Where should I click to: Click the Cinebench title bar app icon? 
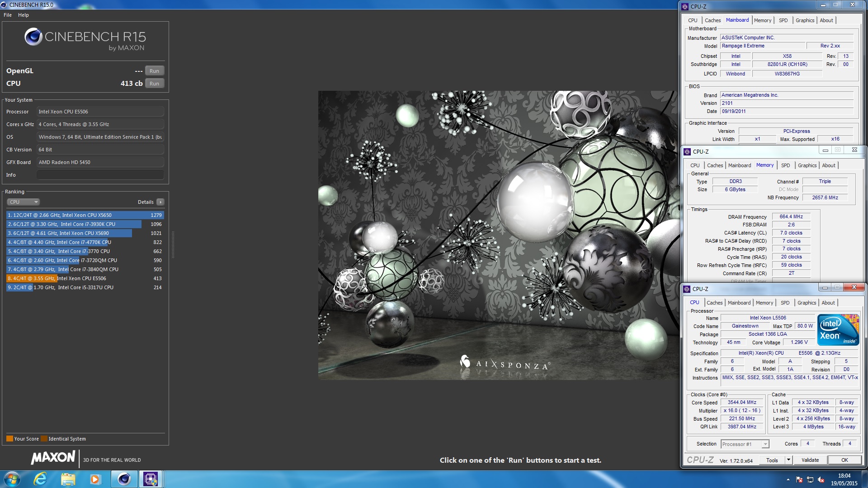[x=4, y=5]
